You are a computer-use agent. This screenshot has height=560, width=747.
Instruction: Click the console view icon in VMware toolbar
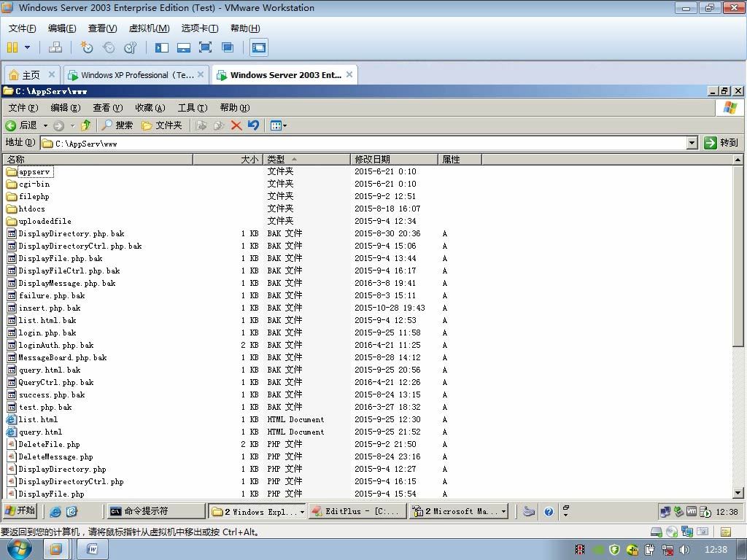(259, 47)
